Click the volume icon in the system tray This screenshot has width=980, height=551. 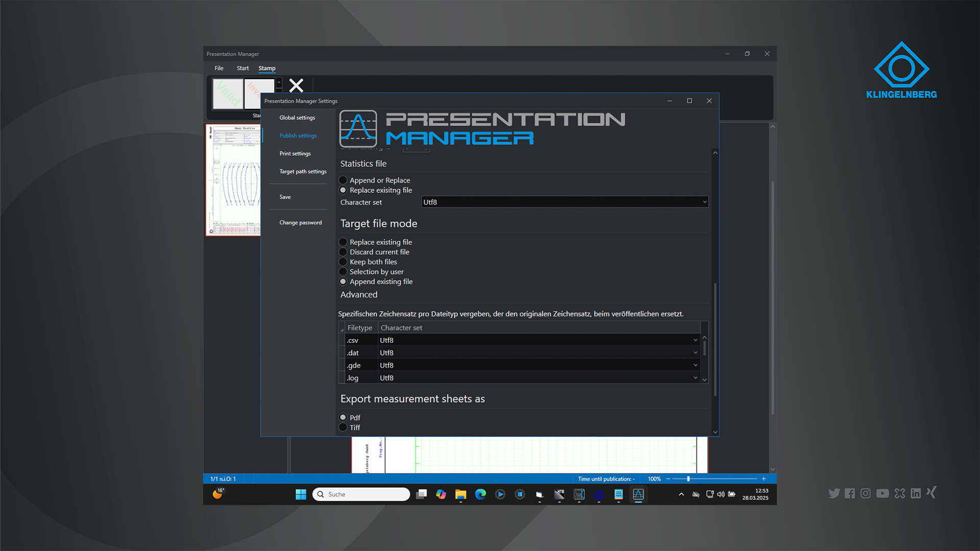tap(721, 494)
